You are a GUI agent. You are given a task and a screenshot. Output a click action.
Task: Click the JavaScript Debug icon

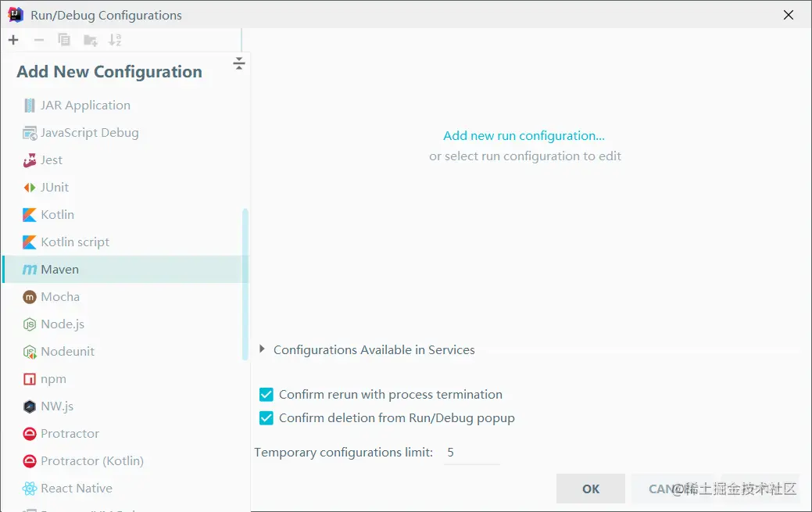click(x=30, y=133)
